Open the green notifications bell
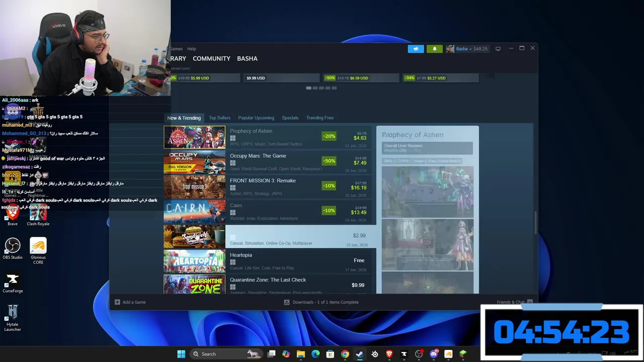This screenshot has width=644, height=362. pyautogui.click(x=435, y=49)
